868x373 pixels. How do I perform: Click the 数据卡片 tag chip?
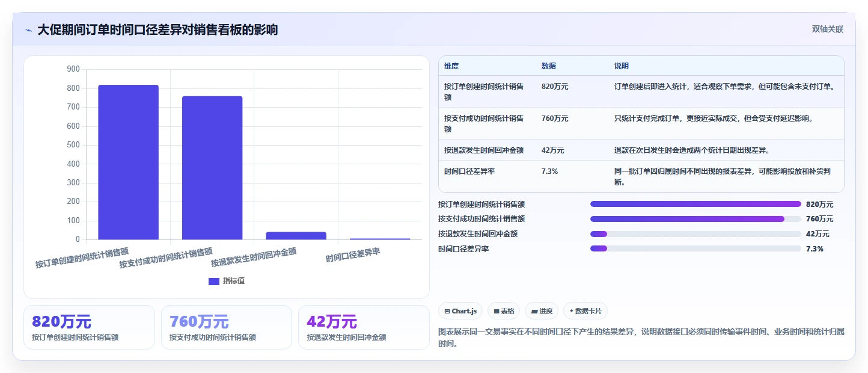(x=585, y=311)
